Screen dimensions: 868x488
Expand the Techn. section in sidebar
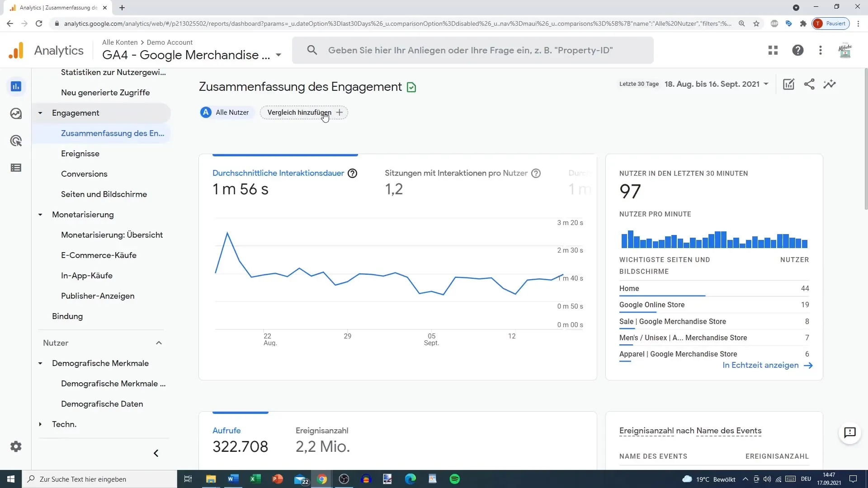(x=40, y=424)
